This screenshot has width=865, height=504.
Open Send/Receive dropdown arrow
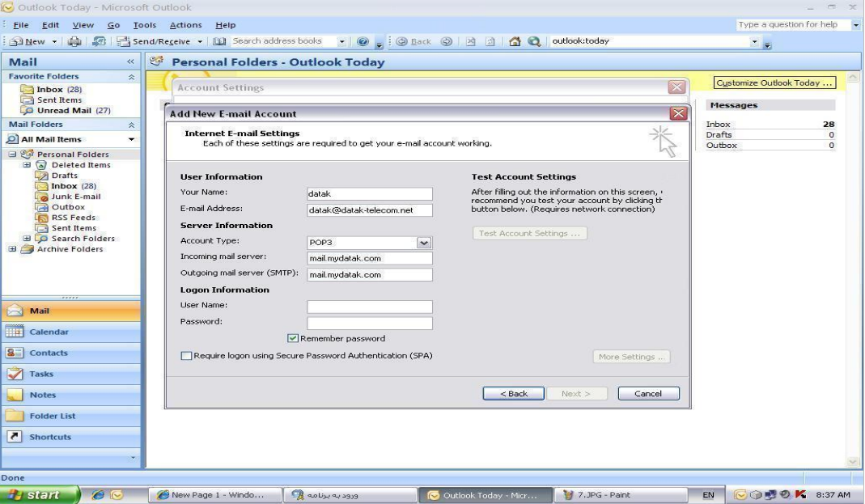click(200, 41)
